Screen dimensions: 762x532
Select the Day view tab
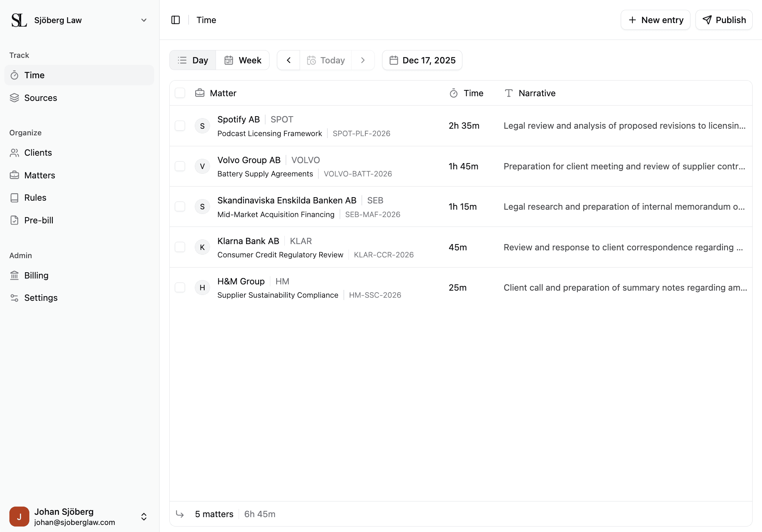(193, 60)
